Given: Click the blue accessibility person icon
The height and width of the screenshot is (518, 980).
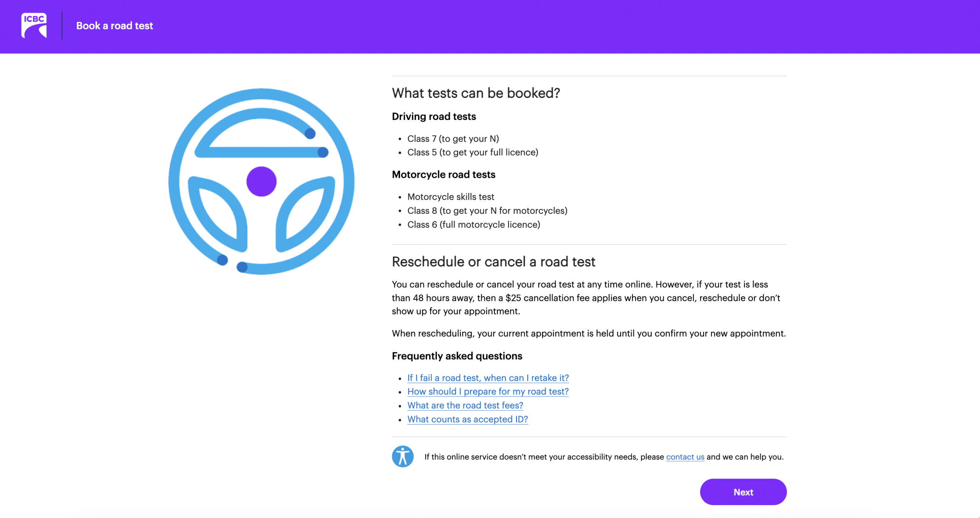Looking at the screenshot, I should pos(402,456).
